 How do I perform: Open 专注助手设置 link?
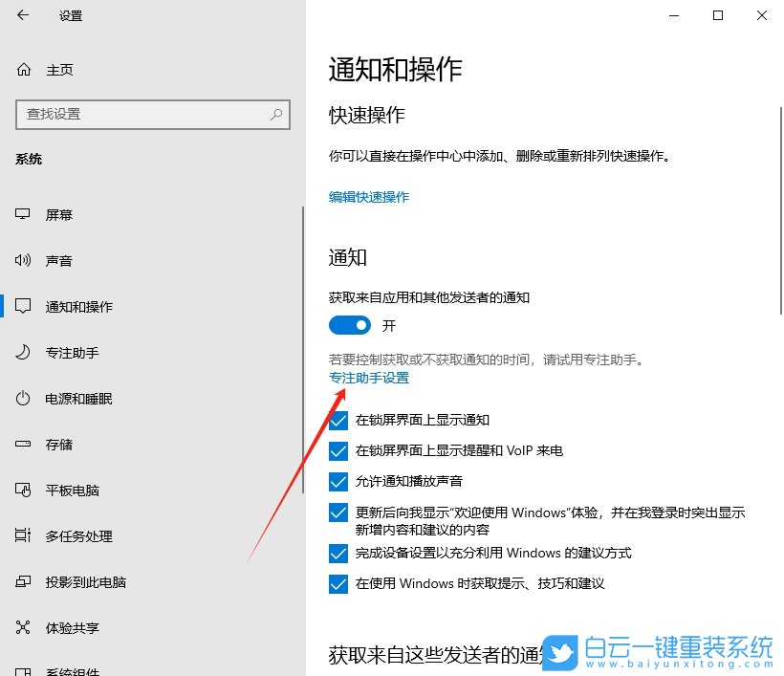368,379
